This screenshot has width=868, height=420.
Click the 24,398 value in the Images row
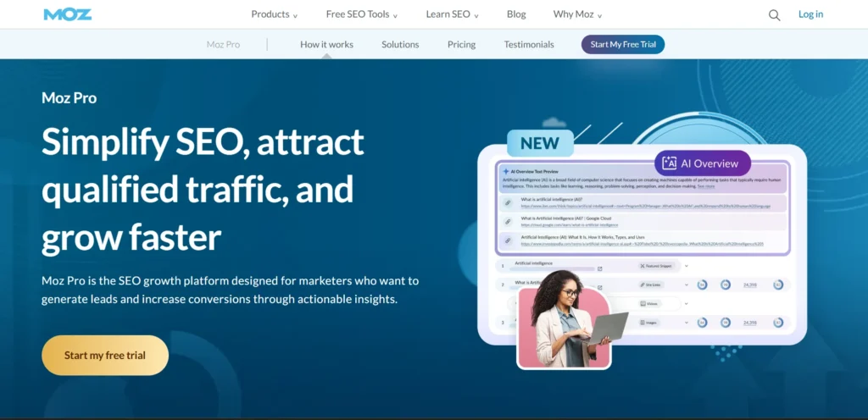pos(750,323)
